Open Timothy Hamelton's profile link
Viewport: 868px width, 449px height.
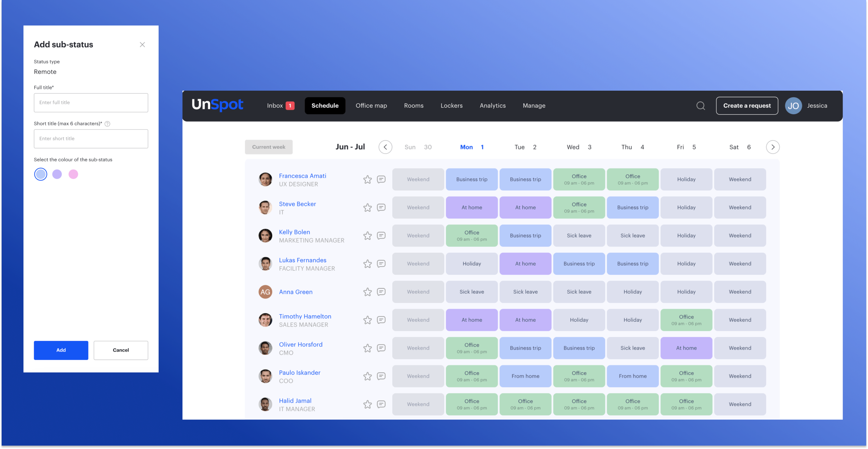pyautogui.click(x=305, y=317)
